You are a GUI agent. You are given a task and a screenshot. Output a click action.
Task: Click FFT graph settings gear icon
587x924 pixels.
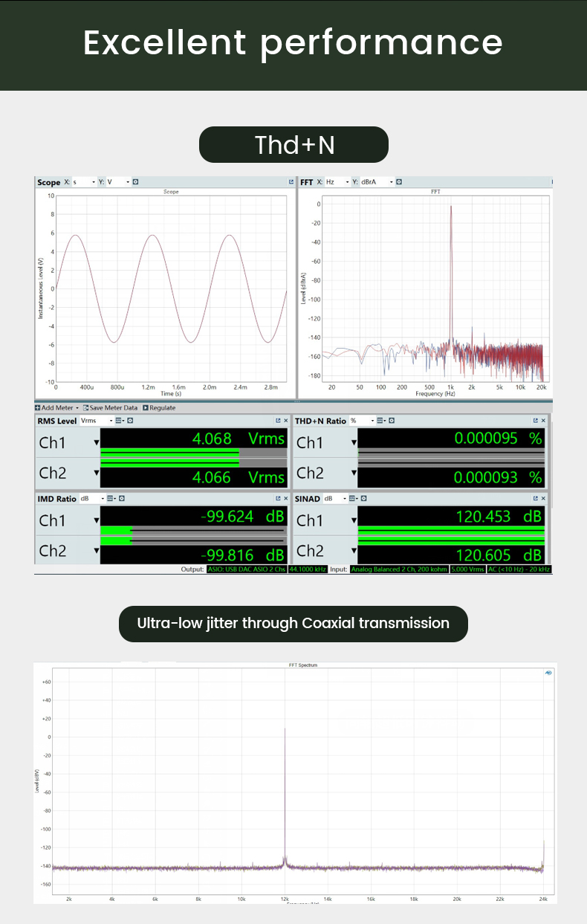[399, 182]
